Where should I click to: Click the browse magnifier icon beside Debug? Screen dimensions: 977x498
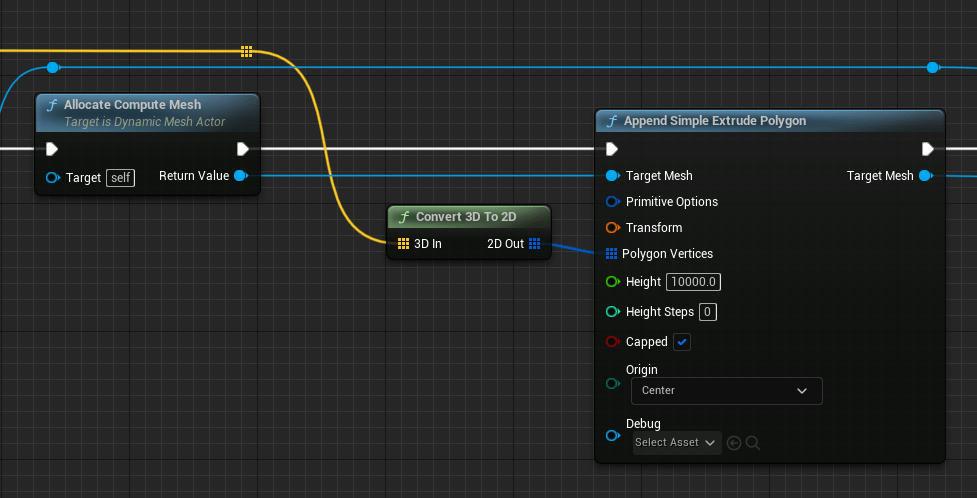pos(753,443)
